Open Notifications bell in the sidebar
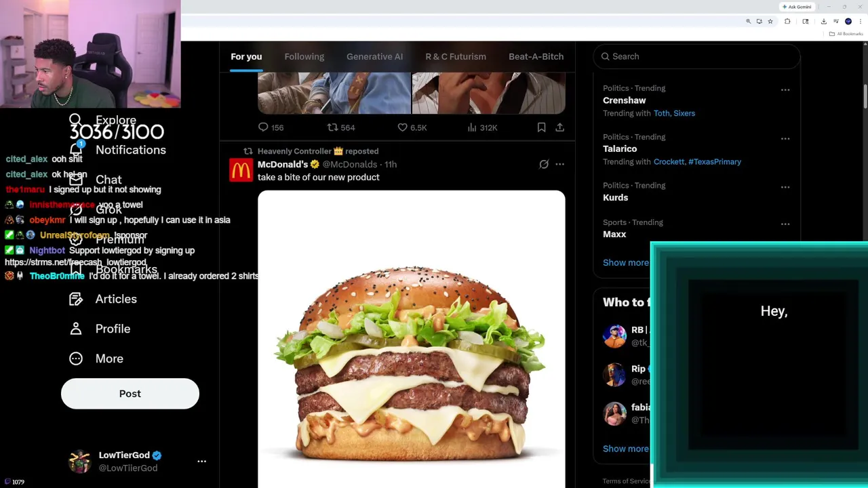This screenshot has width=868, height=488. coord(76,150)
